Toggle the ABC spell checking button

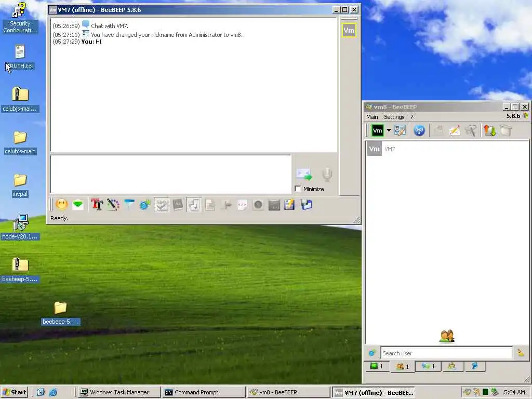162,205
